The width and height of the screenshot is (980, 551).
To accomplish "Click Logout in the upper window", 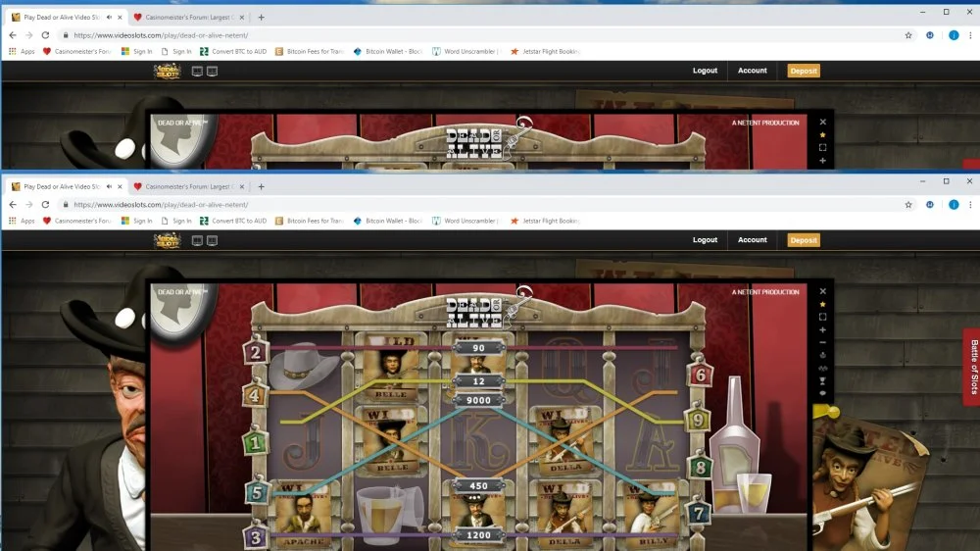I will (705, 71).
